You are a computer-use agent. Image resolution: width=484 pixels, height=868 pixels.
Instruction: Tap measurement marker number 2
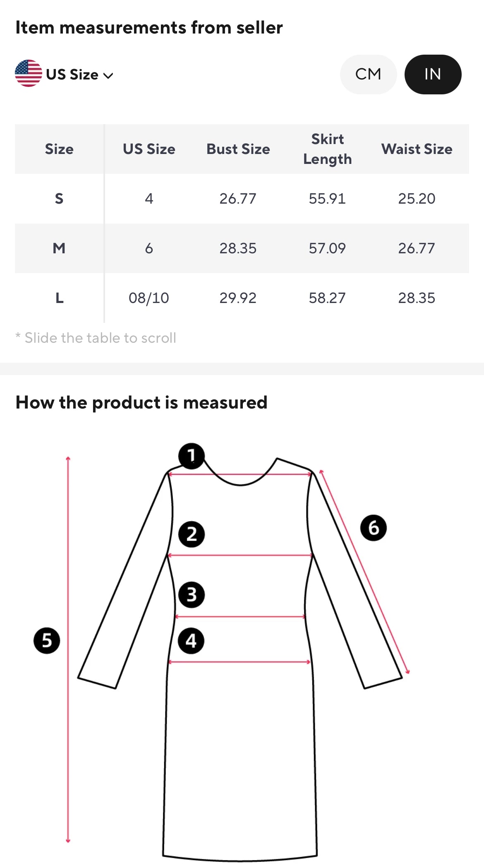click(x=191, y=534)
